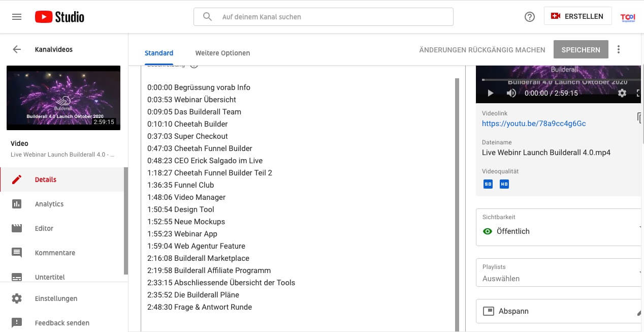Click the YouTube Studio logo
The image size is (644, 332).
(x=59, y=17)
